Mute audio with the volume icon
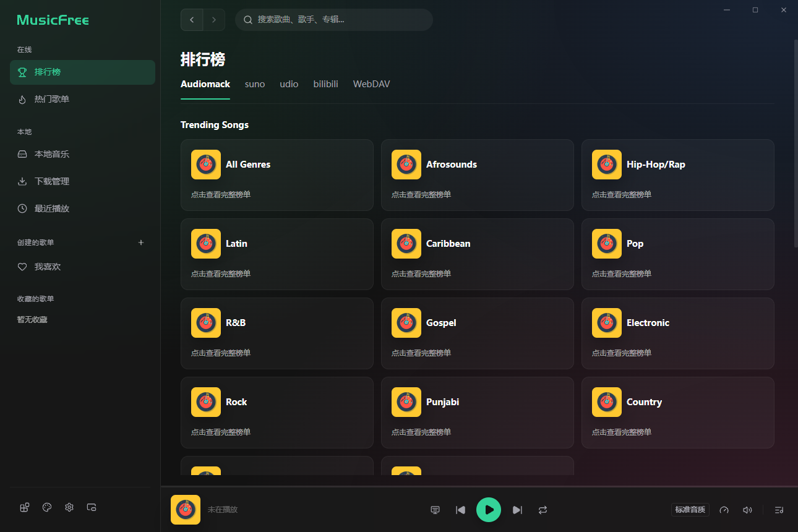798x532 pixels. (747, 510)
